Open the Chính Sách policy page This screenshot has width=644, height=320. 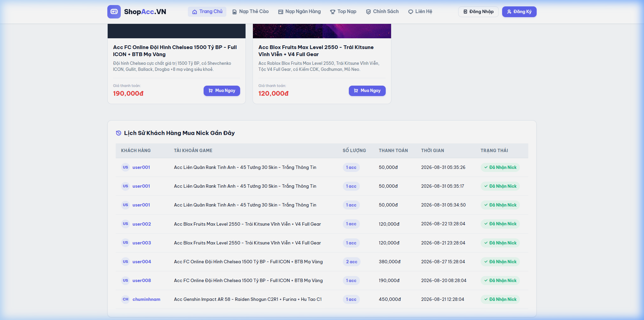coord(382,12)
